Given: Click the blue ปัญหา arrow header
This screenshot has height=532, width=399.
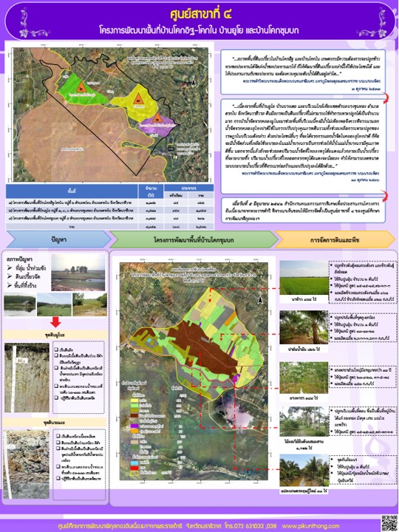Looking at the screenshot, I should click(58, 239).
